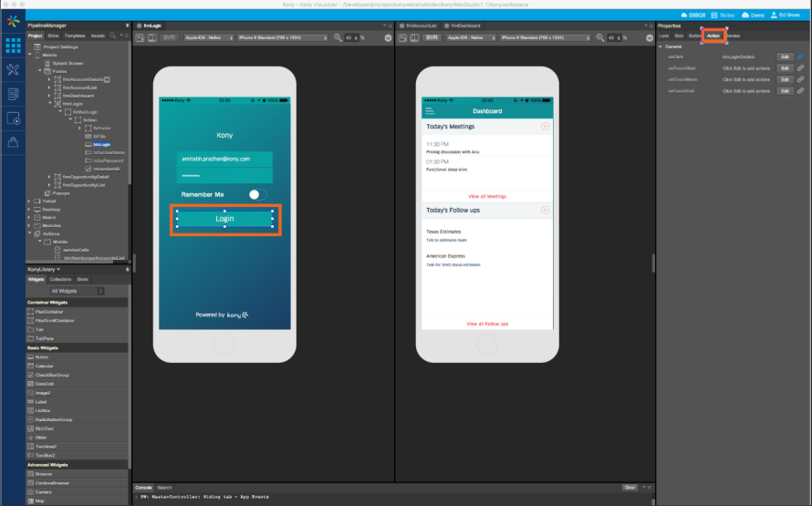Click plus icon next to Today's Follow ups
The width and height of the screenshot is (812, 506).
[545, 210]
